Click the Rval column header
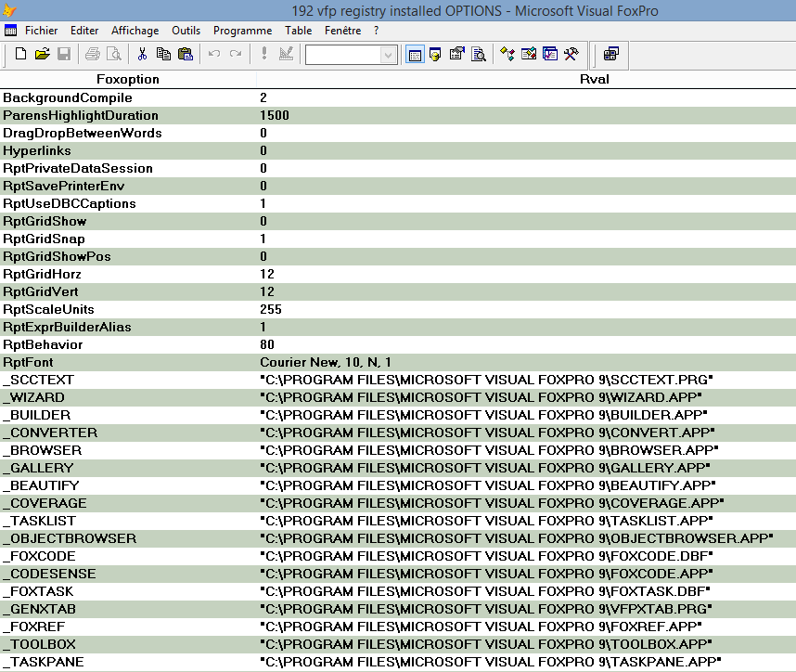The width and height of the screenshot is (796, 672). click(595, 79)
